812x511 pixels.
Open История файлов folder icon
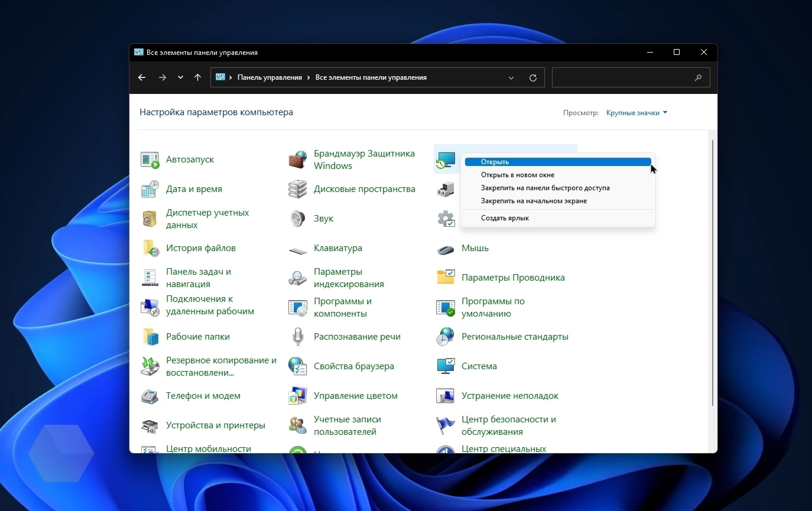point(150,248)
